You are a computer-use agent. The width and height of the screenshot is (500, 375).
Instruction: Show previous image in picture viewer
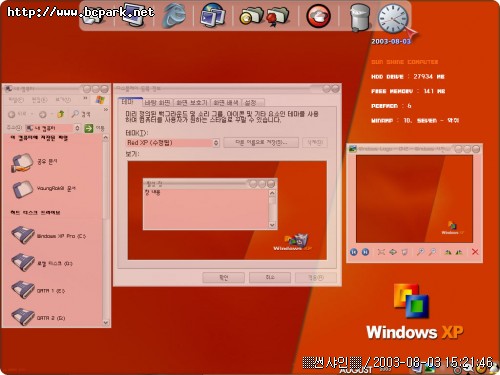[x=354, y=252]
